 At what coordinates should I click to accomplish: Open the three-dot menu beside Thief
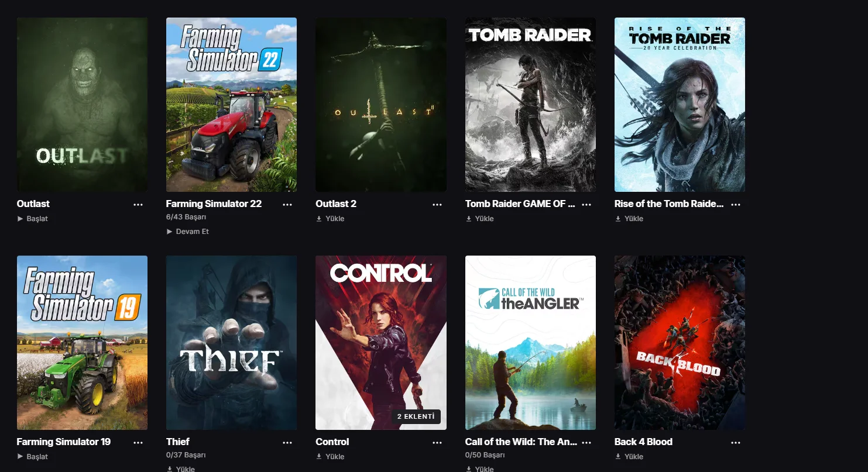(287, 443)
